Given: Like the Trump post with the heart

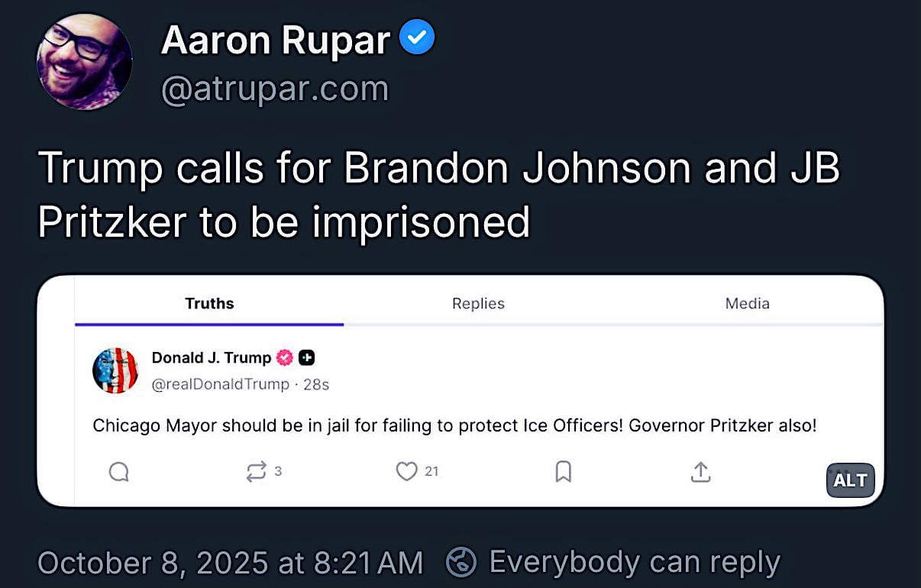Looking at the screenshot, I should 406,472.
